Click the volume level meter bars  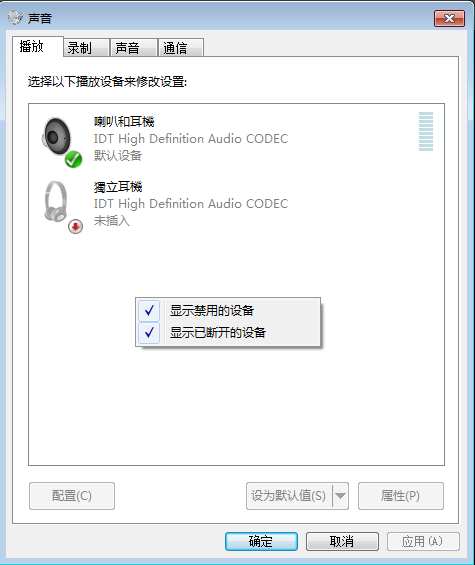pyautogui.click(x=426, y=132)
